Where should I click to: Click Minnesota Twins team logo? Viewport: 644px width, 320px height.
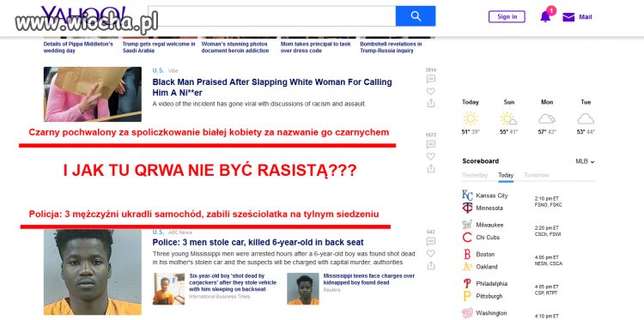467,208
